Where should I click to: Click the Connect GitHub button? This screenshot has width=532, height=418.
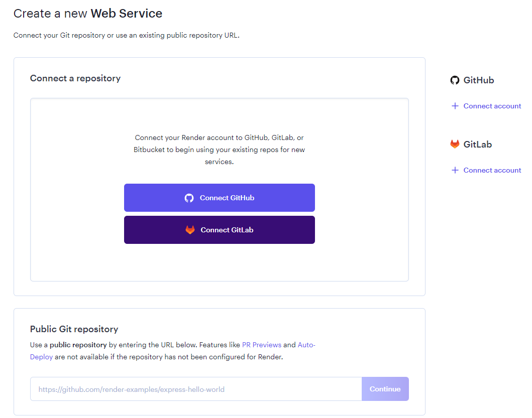(x=220, y=198)
